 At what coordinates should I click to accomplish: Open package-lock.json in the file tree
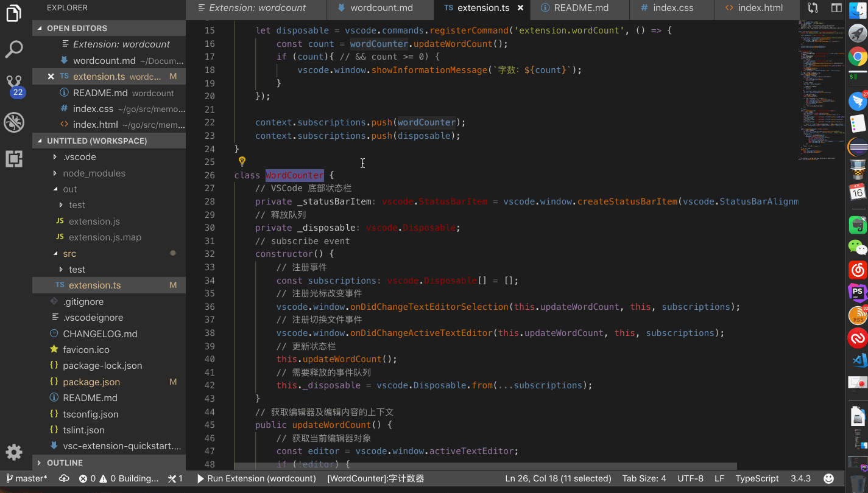click(x=109, y=365)
